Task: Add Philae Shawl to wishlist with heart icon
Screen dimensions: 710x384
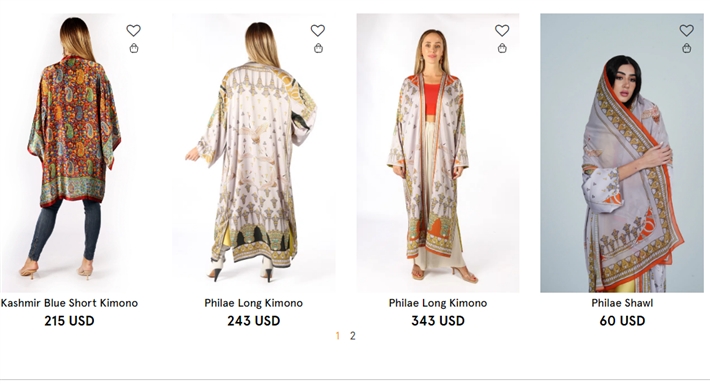Action: (686, 30)
